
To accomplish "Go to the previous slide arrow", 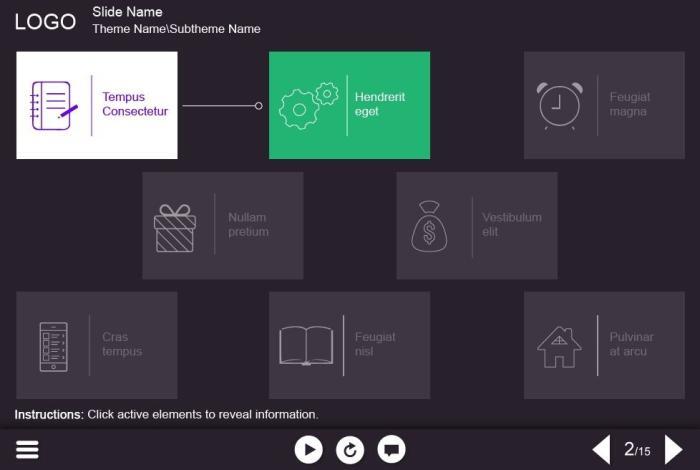I will point(601,450).
